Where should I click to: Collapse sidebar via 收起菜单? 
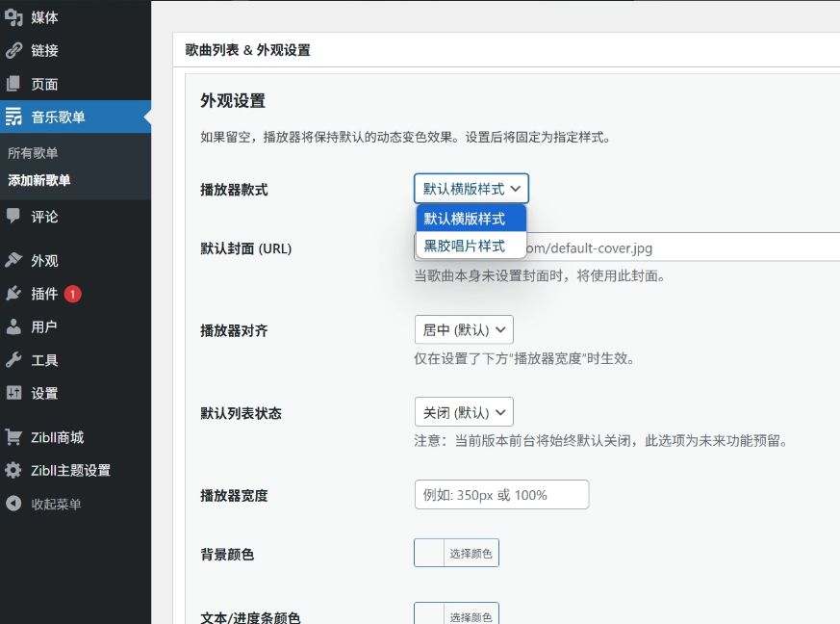(x=76, y=504)
